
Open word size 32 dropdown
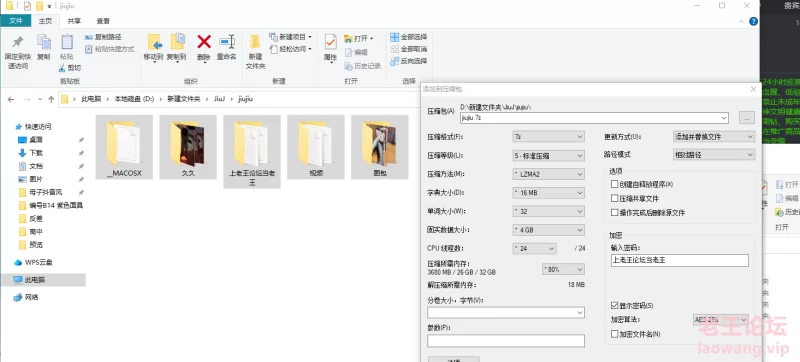548,211
